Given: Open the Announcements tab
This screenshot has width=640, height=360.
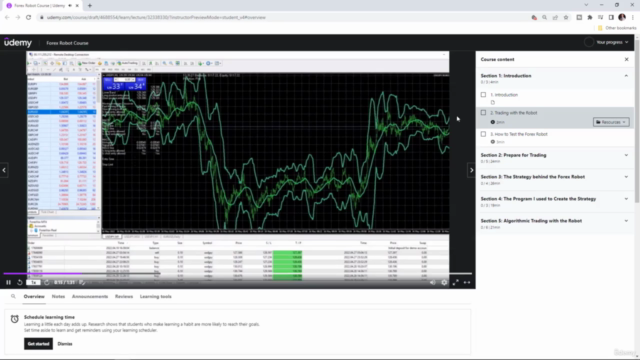Looking at the screenshot, I should [x=90, y=297].
